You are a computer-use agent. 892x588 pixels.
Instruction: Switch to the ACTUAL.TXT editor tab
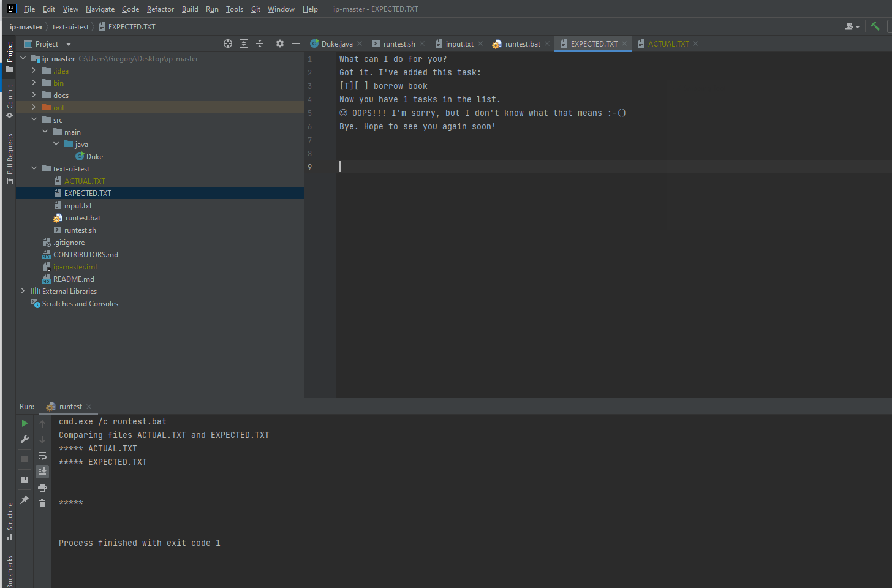coord(668,44)
